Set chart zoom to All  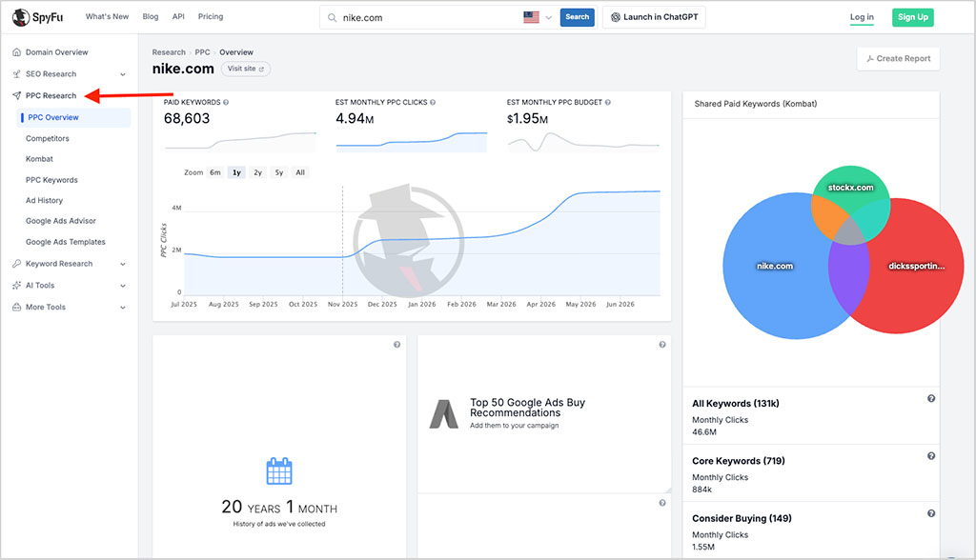pos(300,172)
